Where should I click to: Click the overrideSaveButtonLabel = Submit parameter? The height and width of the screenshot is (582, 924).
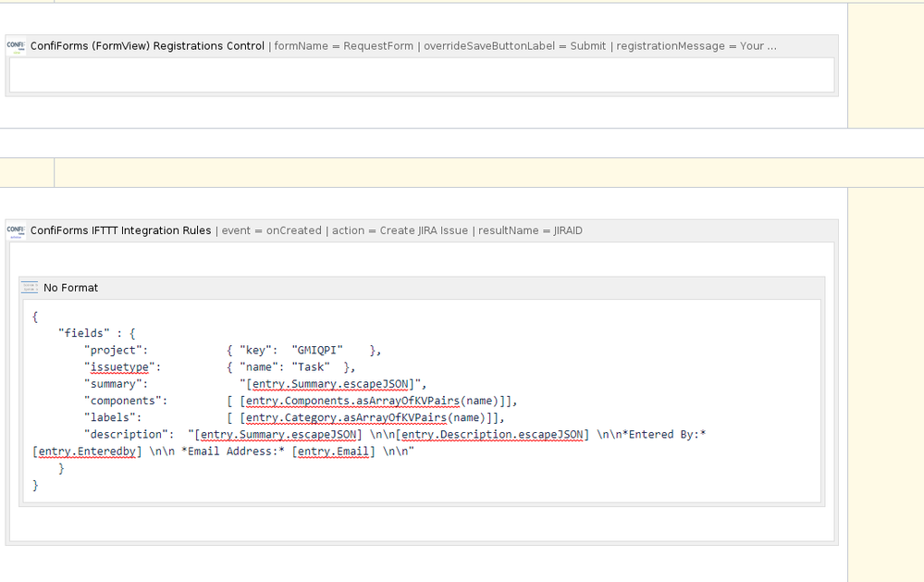click(x=514, y=46)
